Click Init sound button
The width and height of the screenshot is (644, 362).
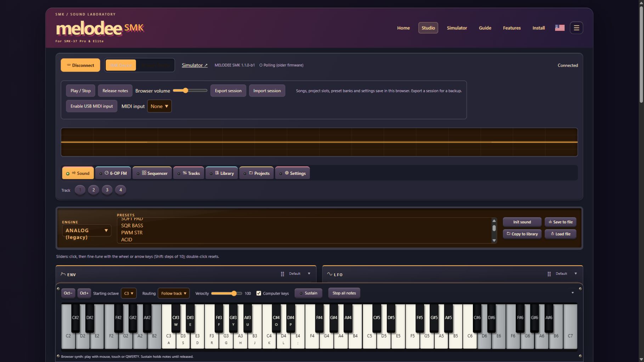522,222
